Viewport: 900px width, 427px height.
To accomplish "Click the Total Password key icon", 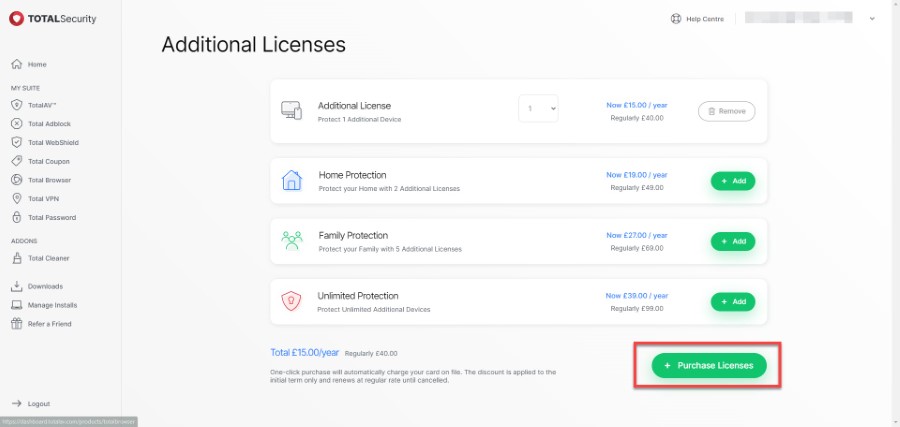I will click(x=16, y=217).
